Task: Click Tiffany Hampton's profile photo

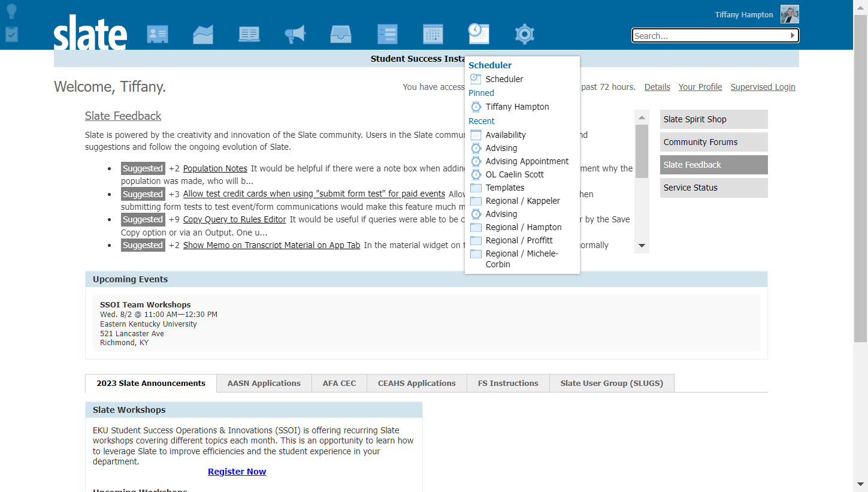Action: [790, 14]
